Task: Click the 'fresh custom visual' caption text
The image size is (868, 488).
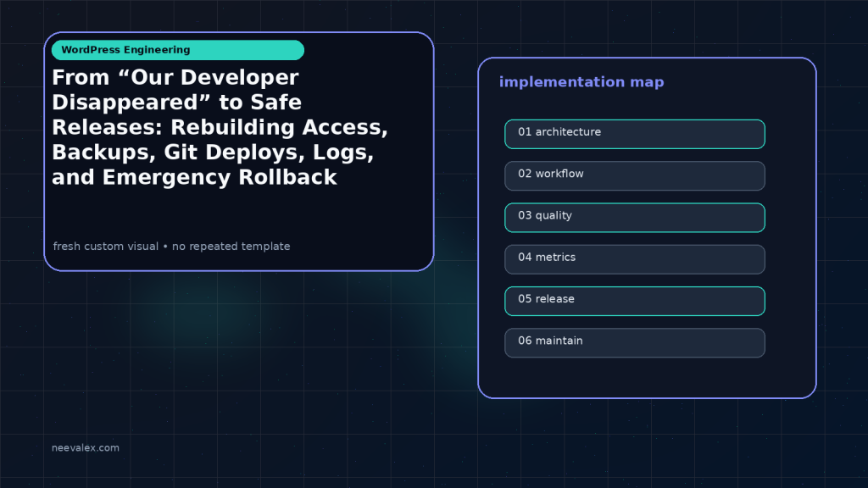Action: coord(171,247)
